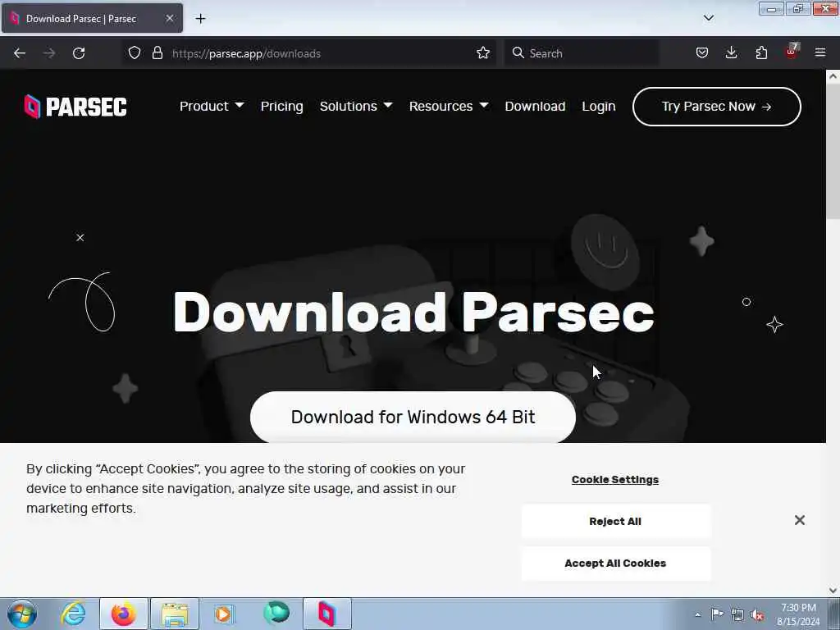Open the list all tabs chevron
The height and width of the screenshot is (630, 840).
[708, 18]
